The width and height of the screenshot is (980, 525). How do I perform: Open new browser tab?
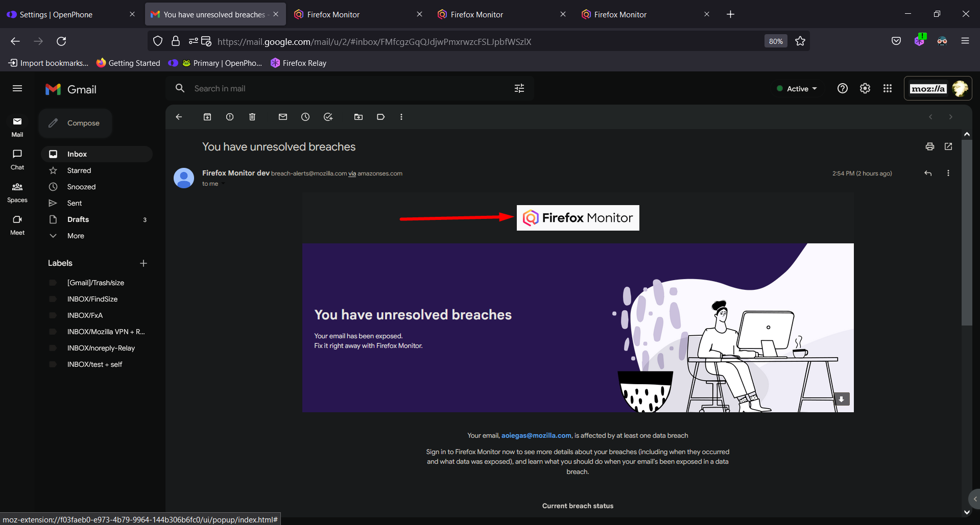pyautogui.click(x=730, y=14)
